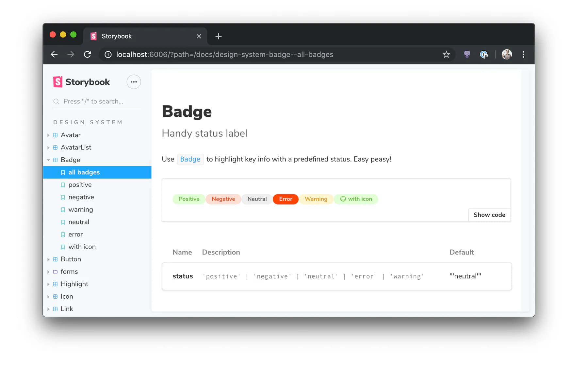Click the Storybook logo in sidebar

(x=82, y=82)
